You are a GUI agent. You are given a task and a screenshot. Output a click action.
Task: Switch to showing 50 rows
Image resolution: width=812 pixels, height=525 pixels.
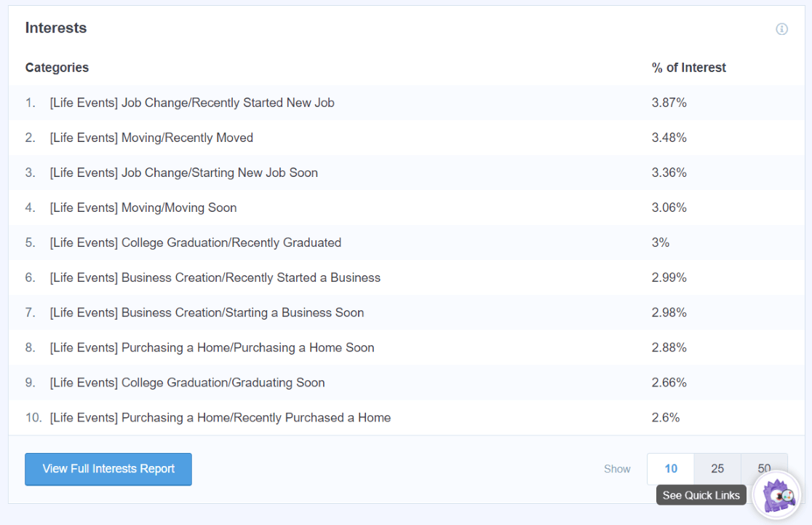[763, 465]
